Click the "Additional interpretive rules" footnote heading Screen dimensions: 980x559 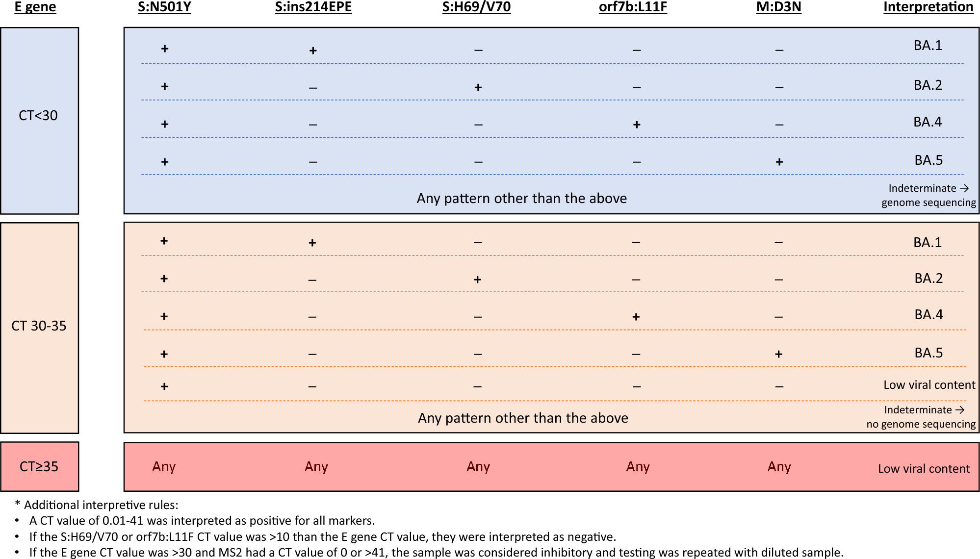pos(101,505)
